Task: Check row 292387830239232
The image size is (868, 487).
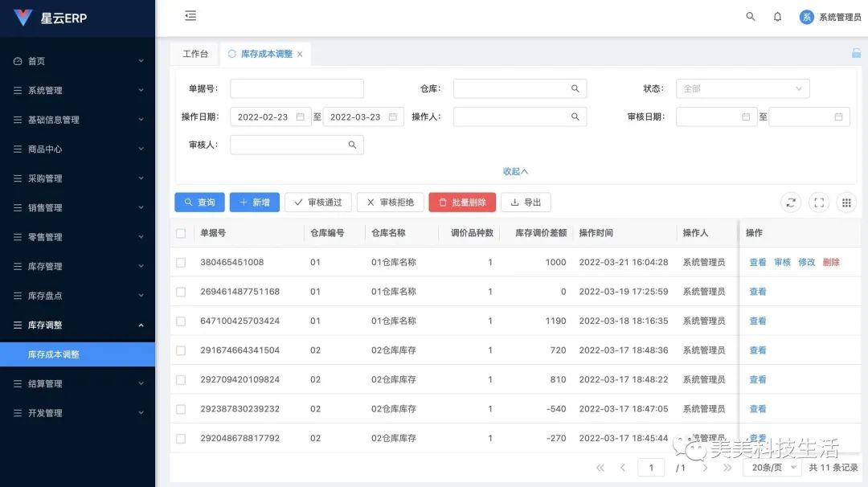Action: 181,409
